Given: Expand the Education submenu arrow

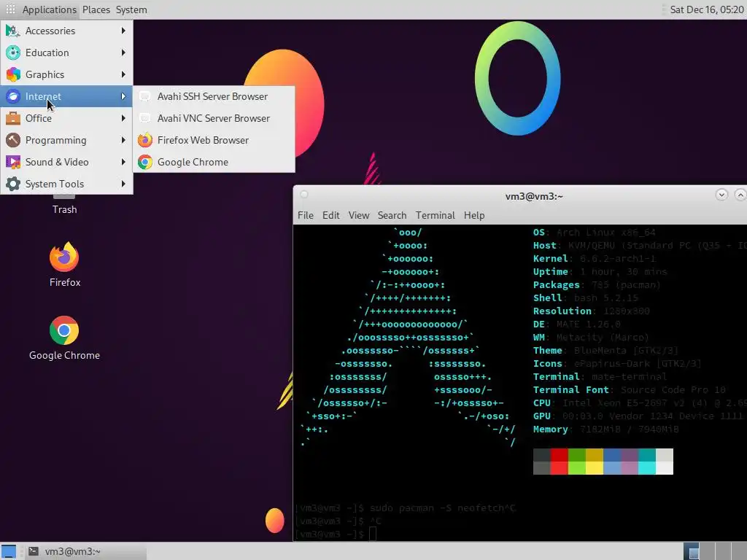Looking at the screenshot, I should click(123, 52).
